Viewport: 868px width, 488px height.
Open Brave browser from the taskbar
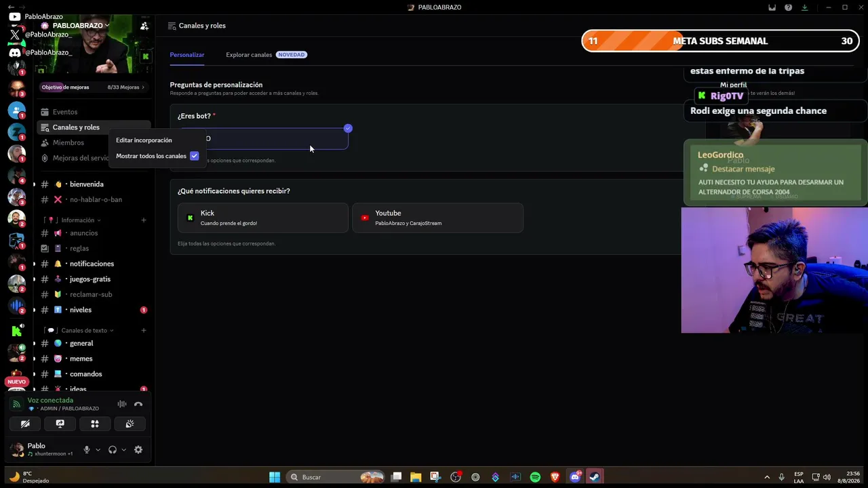pos(555,477)
